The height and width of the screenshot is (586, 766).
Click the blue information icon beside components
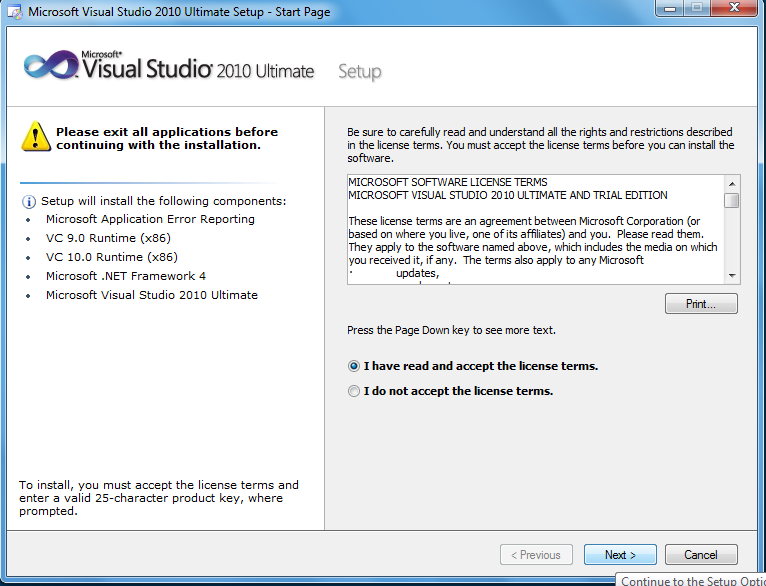[x=29, y=201]
